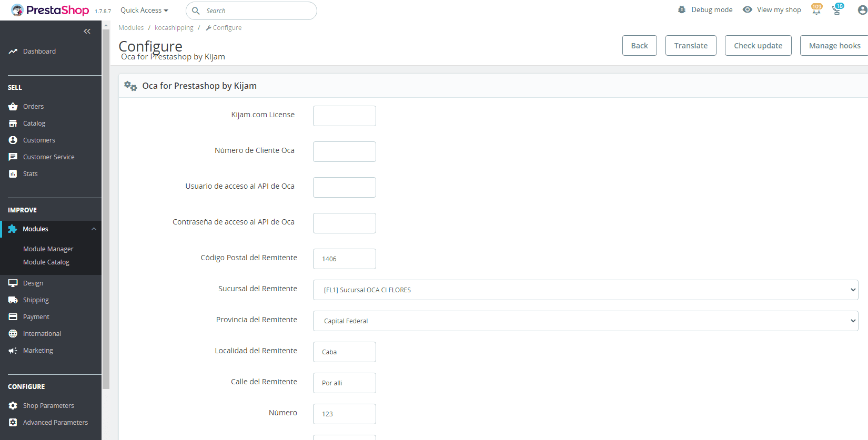Viewport: 868px width, 440px height.
Task: Click the Shipping truck icon
Action: click(13, 300)
